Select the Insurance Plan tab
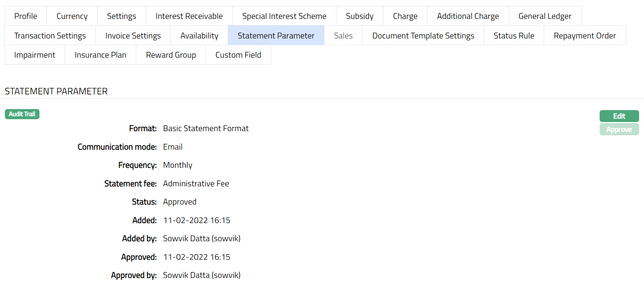The width and height of the screenshot is (644, 287). [x=100, y=55]
